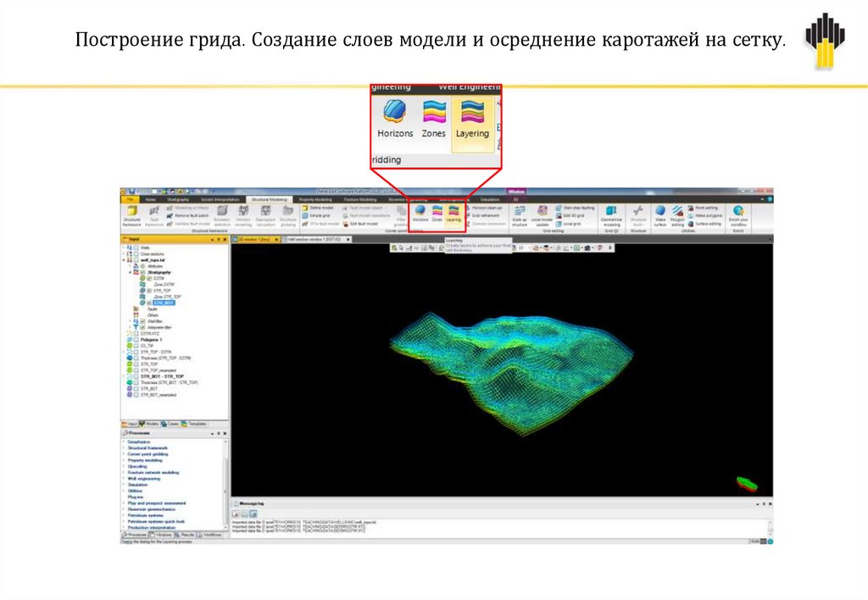Collapse the Stratigraphy node
Viewport: 868px width, 600px height.
click(x=130, y=272)
